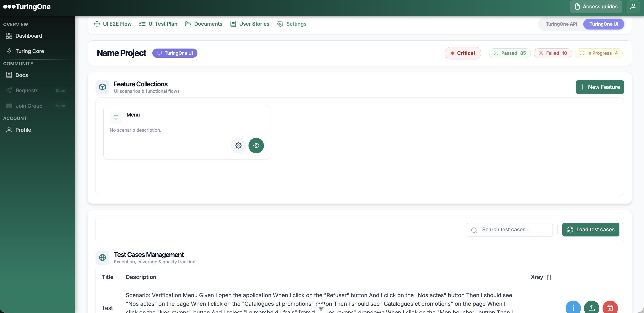Expand the down chevron at page bottom
Screen dimensions: 644x313
pos(321,309)
